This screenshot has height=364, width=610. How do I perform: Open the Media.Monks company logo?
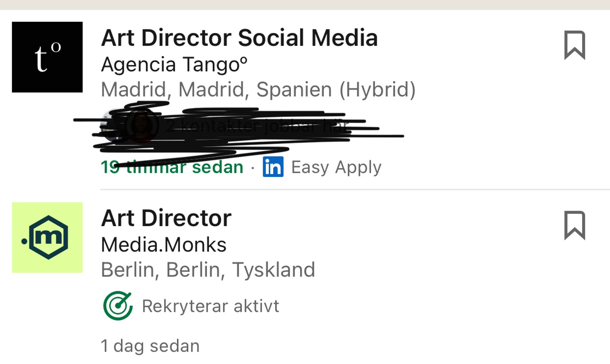tap(47, 237)
